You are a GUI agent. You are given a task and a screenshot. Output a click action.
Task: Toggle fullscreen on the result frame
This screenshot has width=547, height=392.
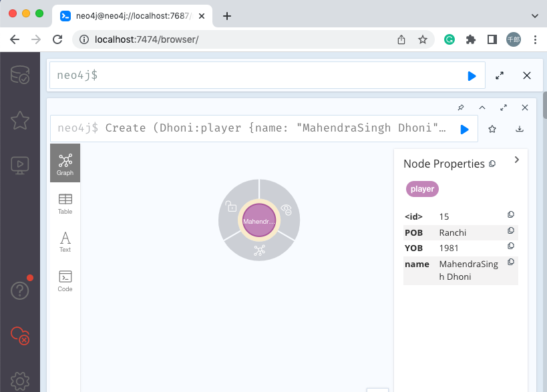point(504,108)
